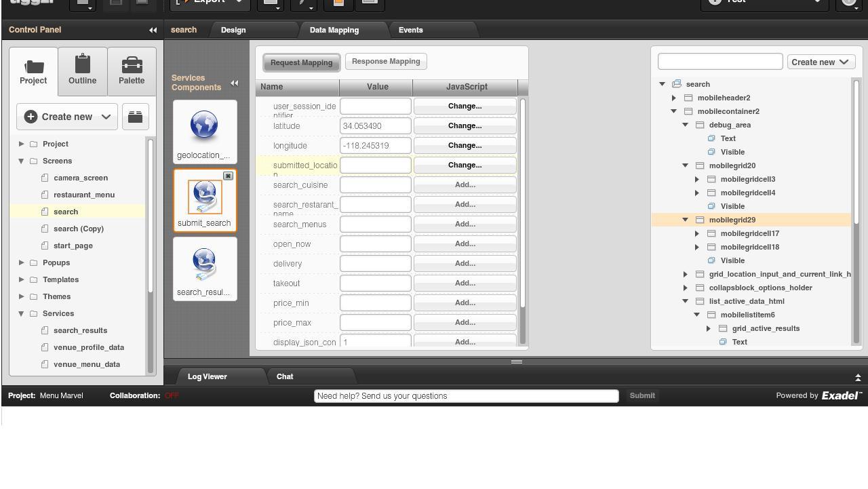Click the folder view icon beside Create new
This screenshot has width=868, height=489.
[x=135, y=117]
